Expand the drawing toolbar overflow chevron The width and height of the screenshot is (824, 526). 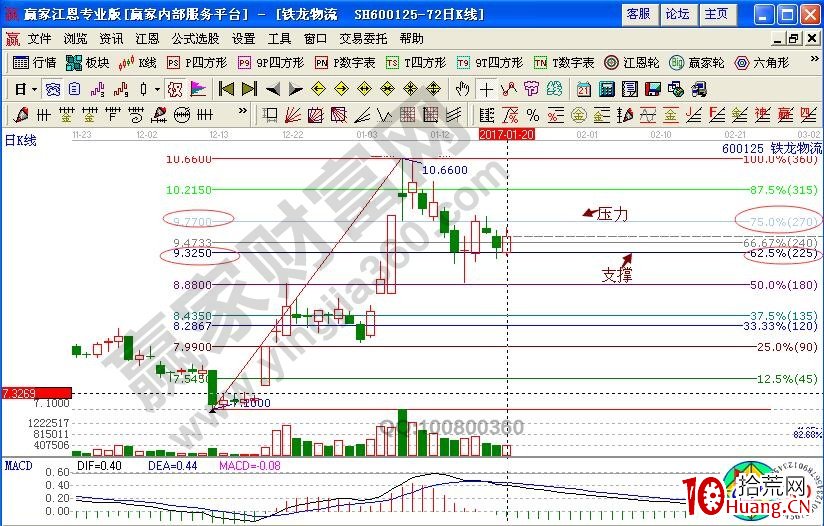point(242,111)
